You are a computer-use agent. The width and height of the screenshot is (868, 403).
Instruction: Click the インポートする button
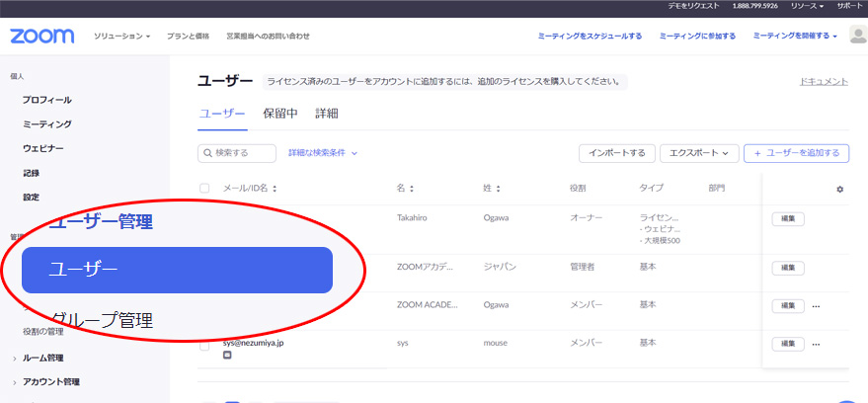point(616,153)
